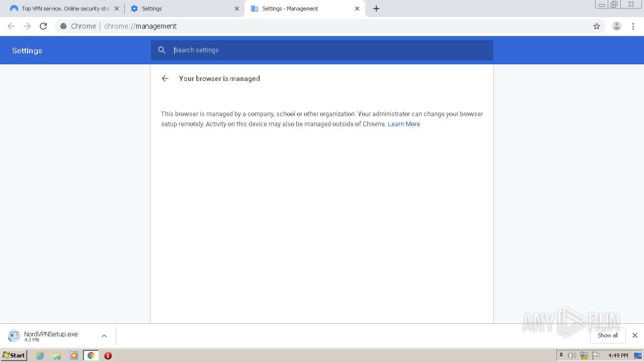Viewport: 644px width, 362px height.
Task: Open the Windows Start menu
Action: coord(14,355)
